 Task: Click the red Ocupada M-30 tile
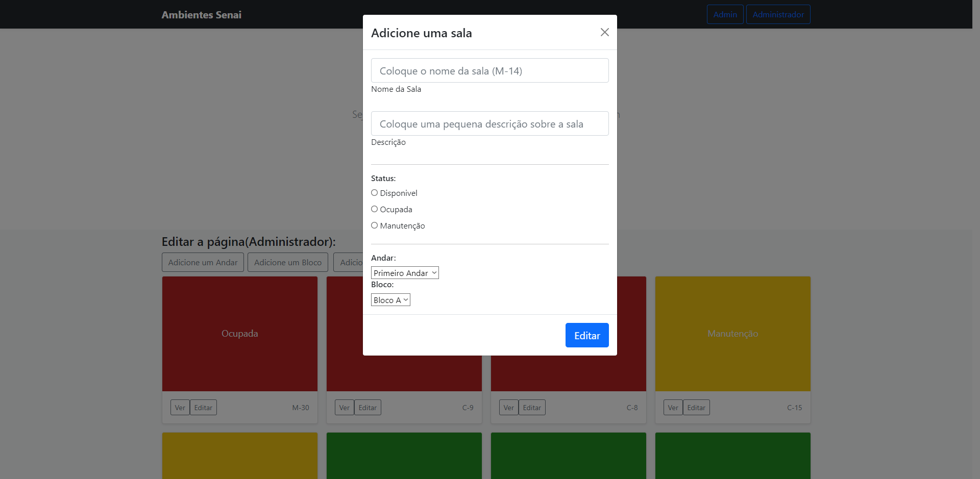239,334
